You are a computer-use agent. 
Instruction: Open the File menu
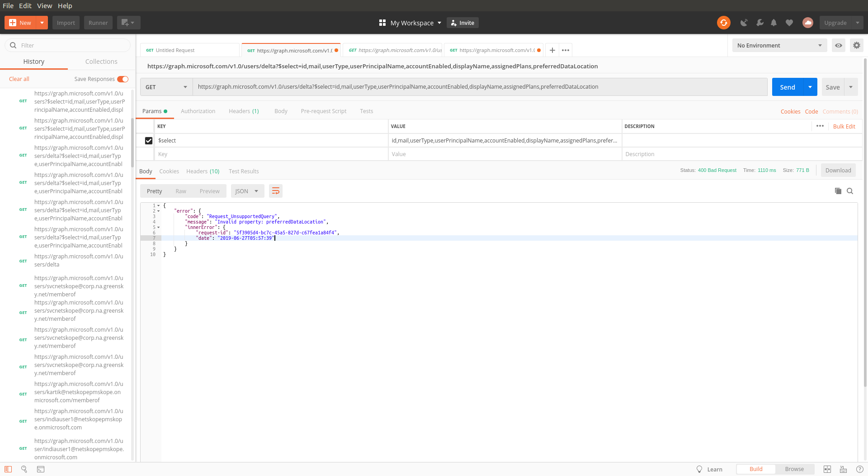8,5
